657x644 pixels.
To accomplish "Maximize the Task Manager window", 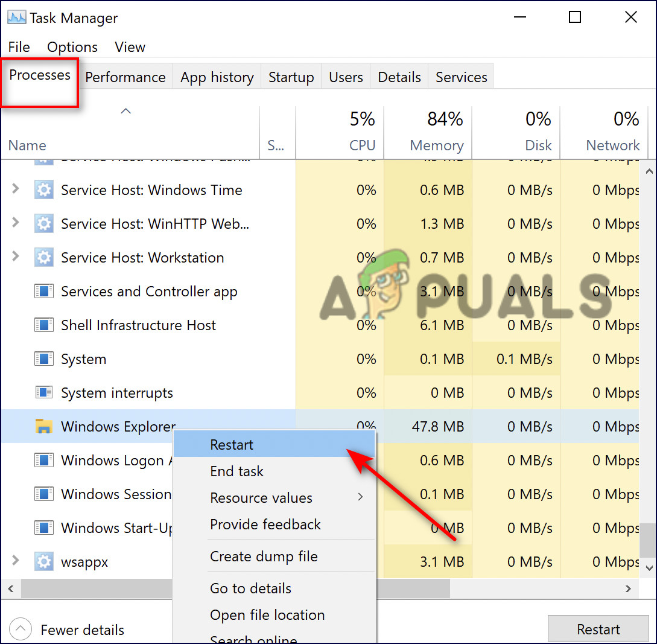I will pyautogui.click(x=575, y=17).
